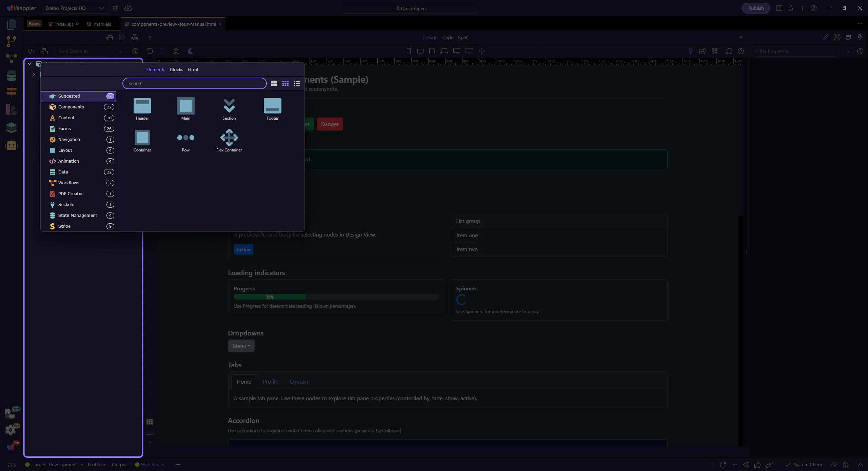Click the 35% progress bar
868x471 pixels.
click(270, 297)
